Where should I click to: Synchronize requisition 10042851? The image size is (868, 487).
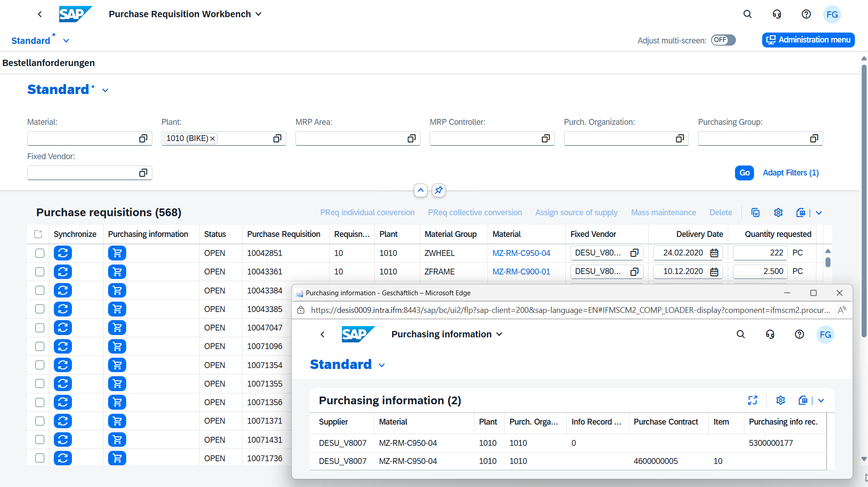[63, 253]
